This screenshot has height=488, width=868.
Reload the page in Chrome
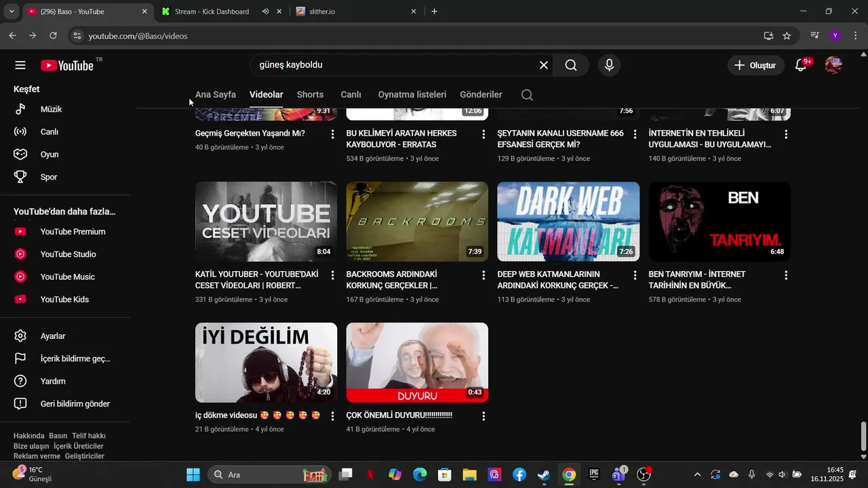pyautogui.click(x=53, y=35)
